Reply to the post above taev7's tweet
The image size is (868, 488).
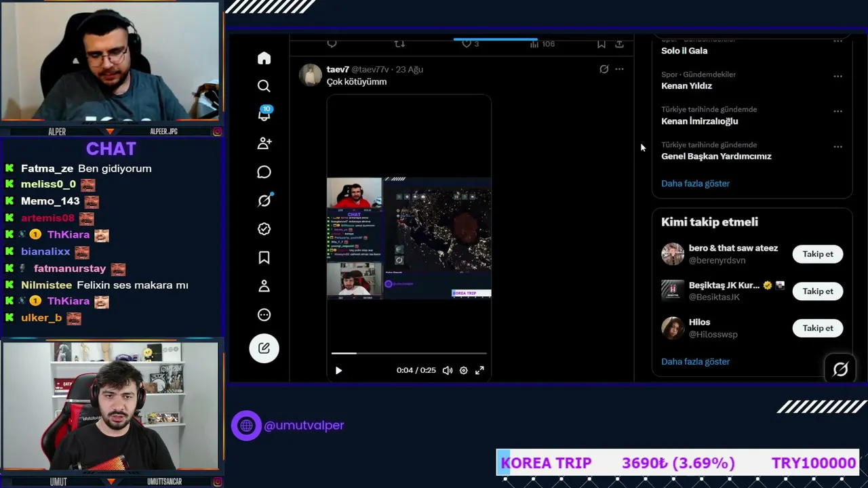[332, 43]
